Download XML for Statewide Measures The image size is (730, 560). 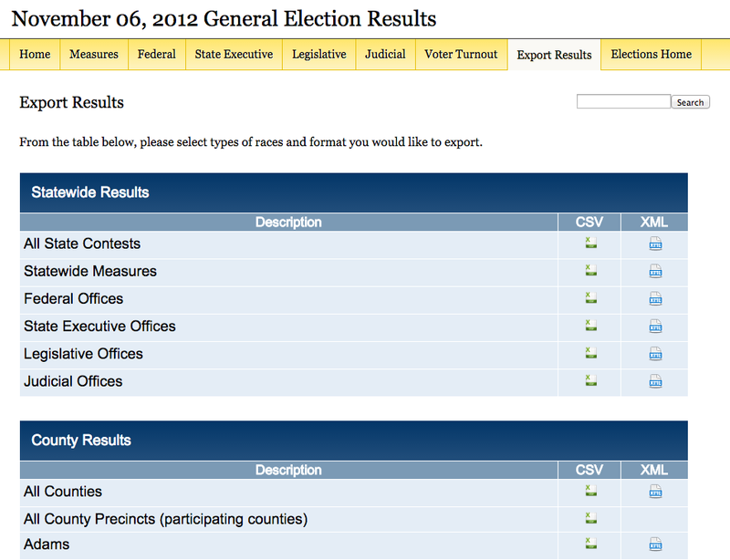click(x=655, y=271)
